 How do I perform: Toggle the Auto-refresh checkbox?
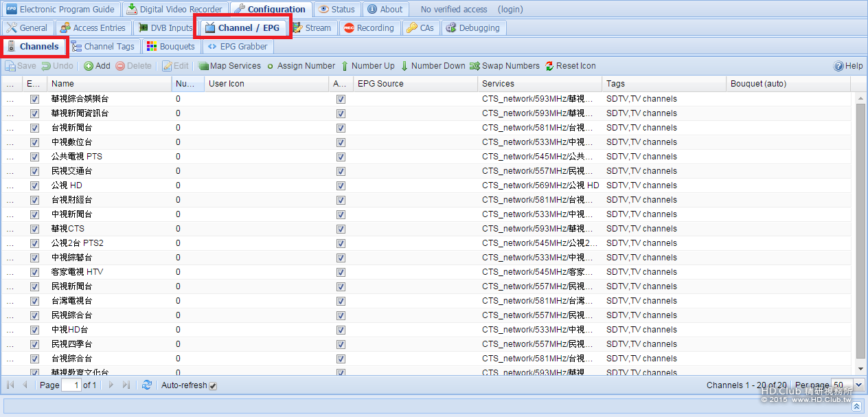(213, 386)
